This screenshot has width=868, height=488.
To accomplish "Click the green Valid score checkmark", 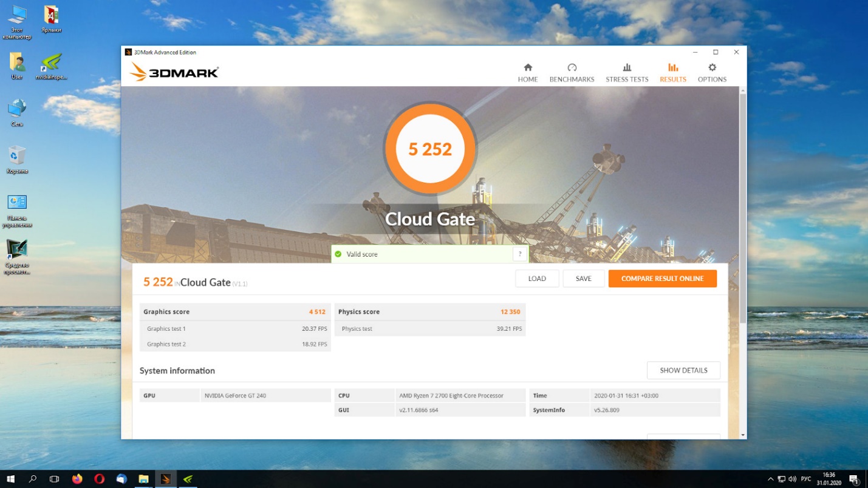I will point(338,254).
